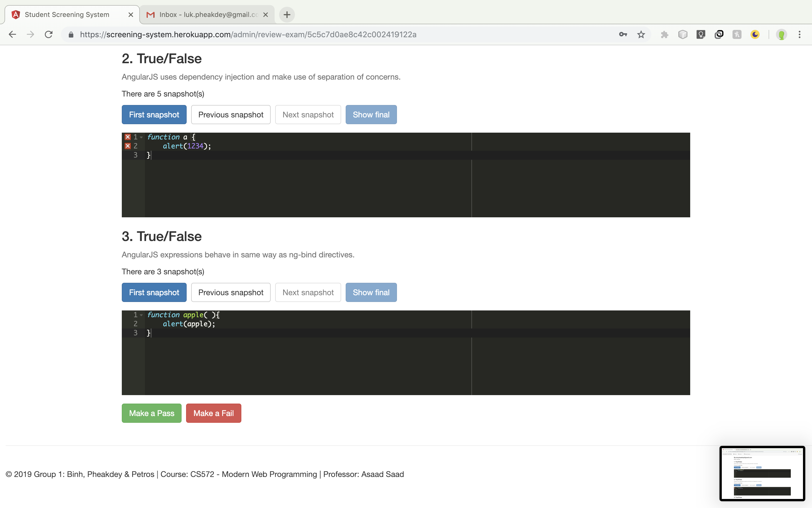Collapse the function apple code fold

pyautogui.click(x=141, y=315)
